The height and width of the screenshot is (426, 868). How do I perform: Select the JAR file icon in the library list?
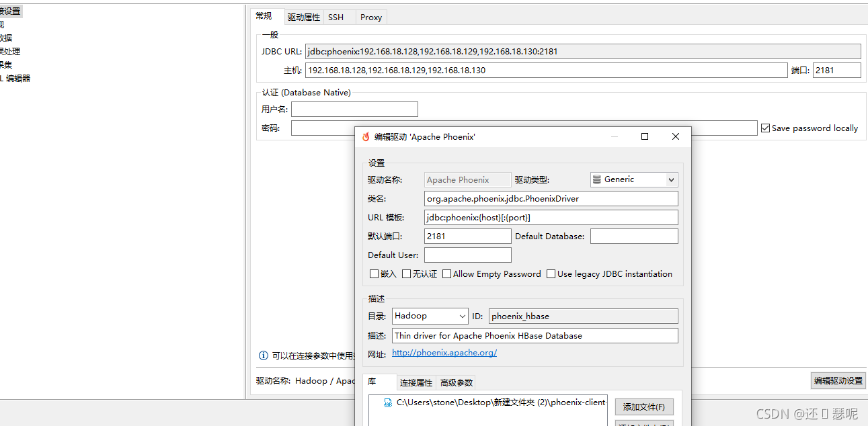click(388, 402)
